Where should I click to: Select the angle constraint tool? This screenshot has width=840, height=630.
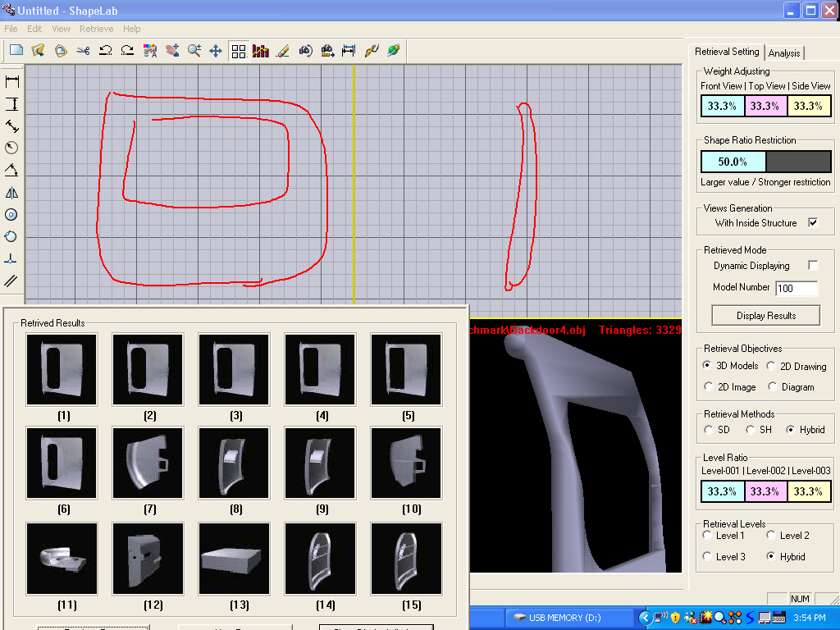12,171
